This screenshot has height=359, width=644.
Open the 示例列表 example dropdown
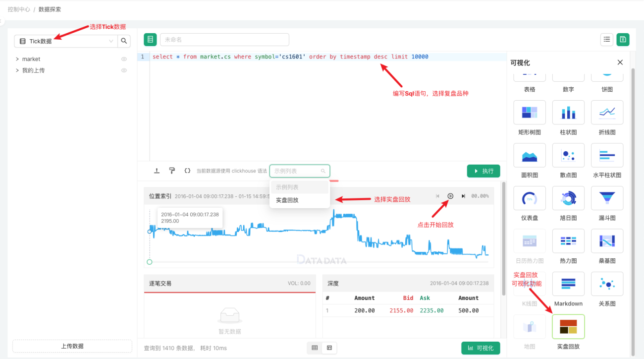(300, 171)
